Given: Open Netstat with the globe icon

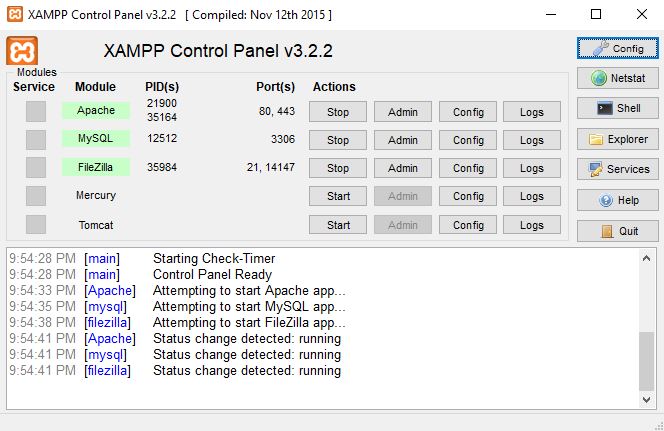Looking at the screenshot, I should [x=617, y=78].
